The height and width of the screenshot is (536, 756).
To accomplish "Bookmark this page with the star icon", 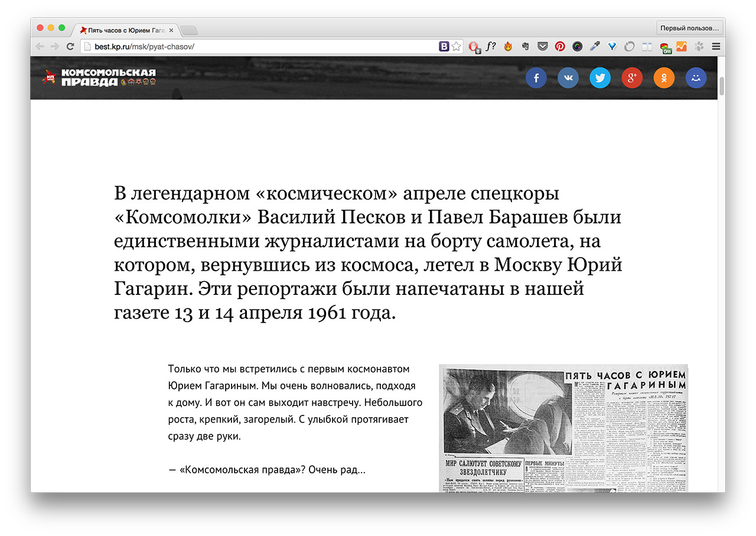I will click(x=456, y=47).
